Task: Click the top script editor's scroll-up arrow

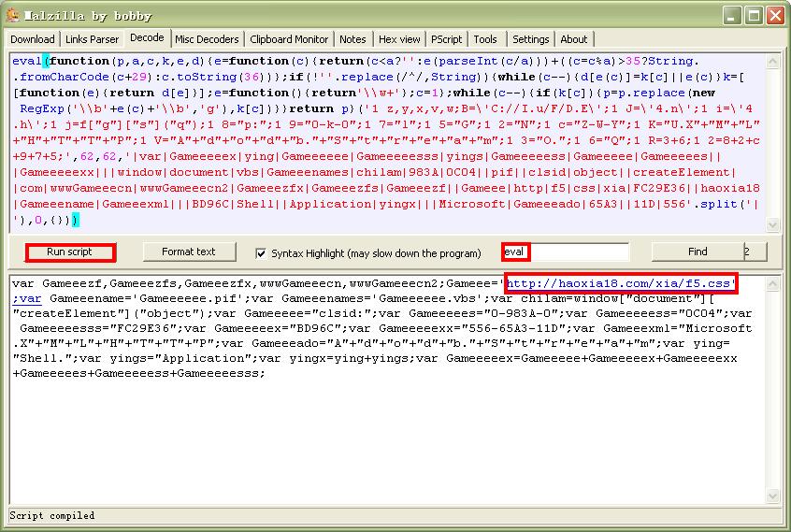Action: point(772,62)
